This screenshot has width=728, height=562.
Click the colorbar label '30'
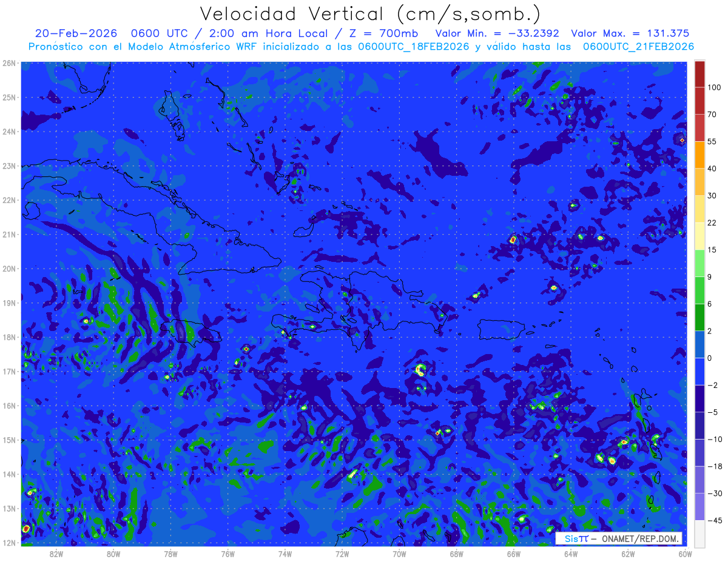pos(712,195)
